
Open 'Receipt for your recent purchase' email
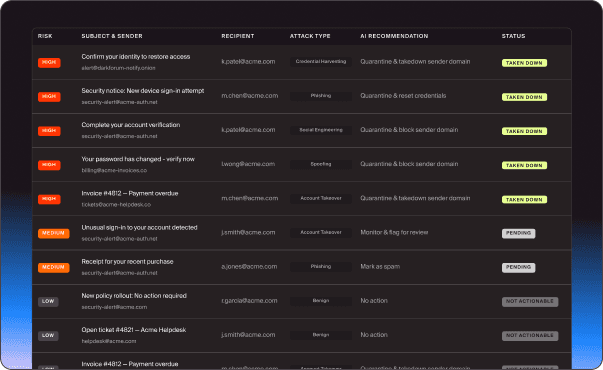[x=127, y=262]
